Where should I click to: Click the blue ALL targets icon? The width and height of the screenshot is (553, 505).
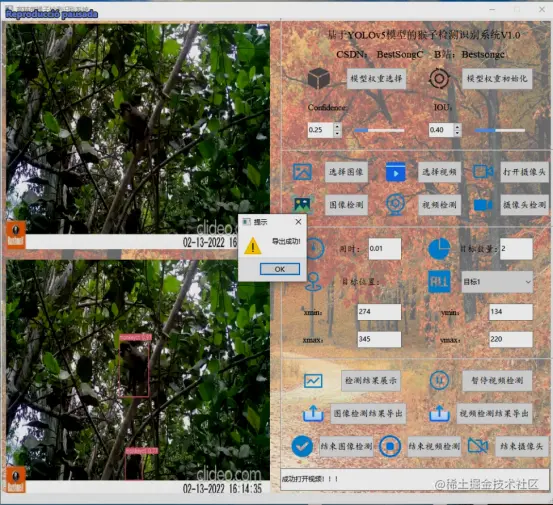[x=439, y=281]
